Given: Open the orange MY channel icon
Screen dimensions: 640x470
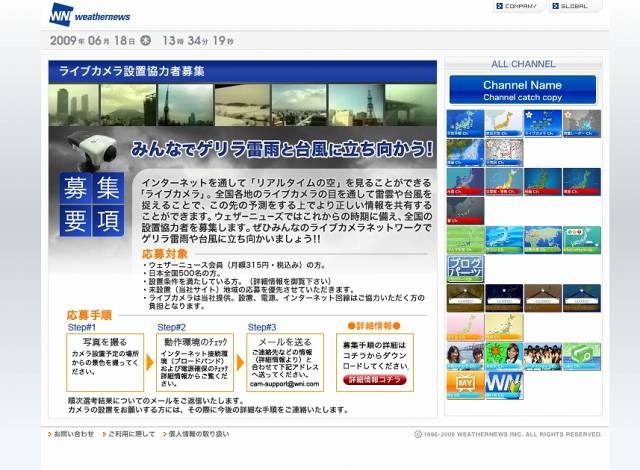Looking at the screenshot, I should (464, 384).
